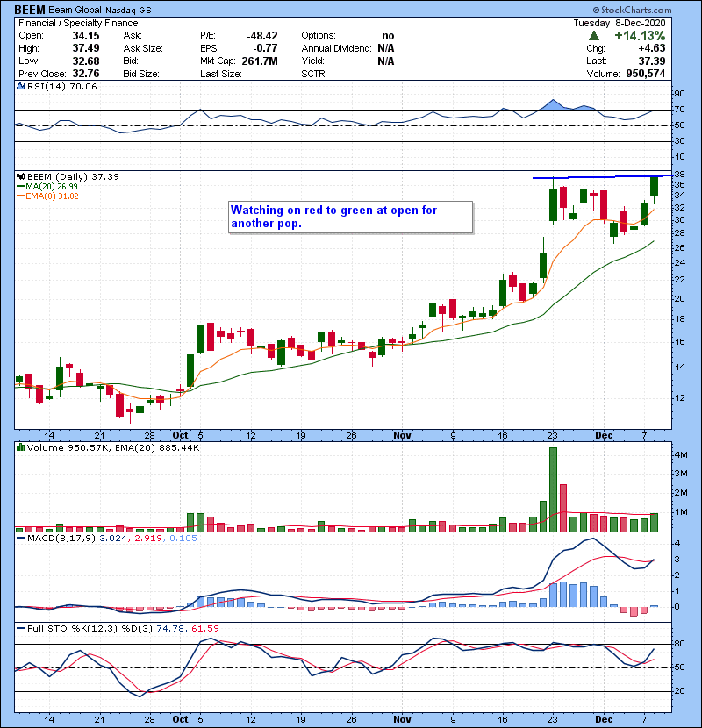702x728 pixels.
Task: Click the 'Ask Size:' label
Action: click(x=143, y=48)
